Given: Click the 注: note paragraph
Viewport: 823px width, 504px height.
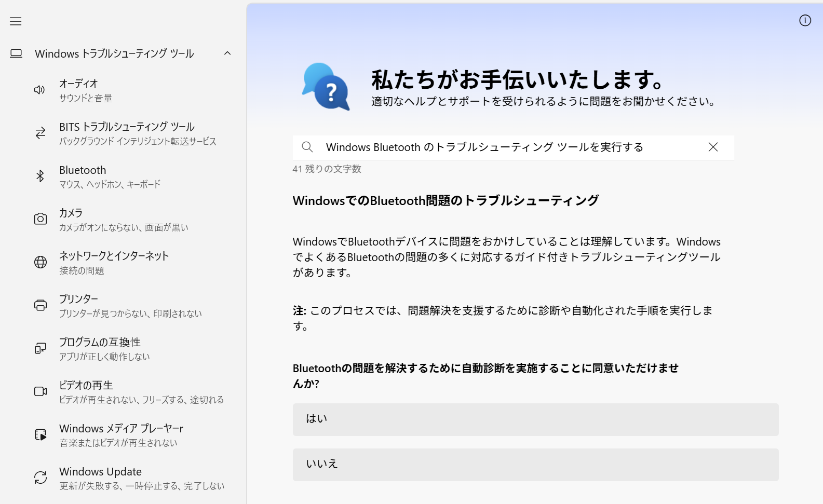Looking at the screenshot, I should 503,318.
